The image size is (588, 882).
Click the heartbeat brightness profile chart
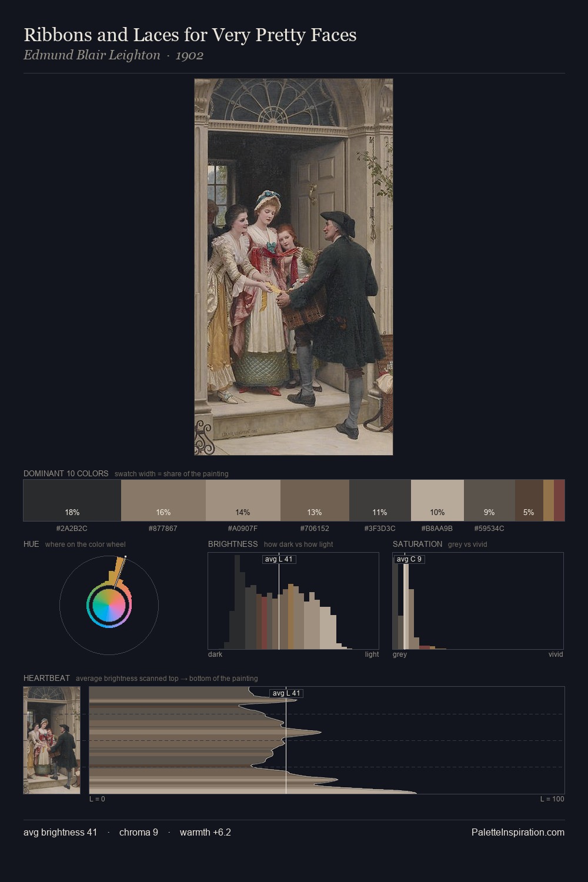(327, 740)
